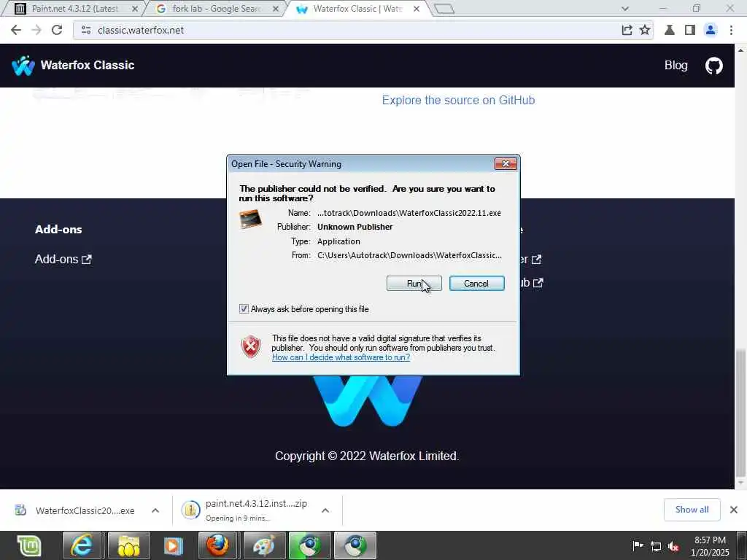Open the Chrome three-dot menu

[x=731, y=30]
